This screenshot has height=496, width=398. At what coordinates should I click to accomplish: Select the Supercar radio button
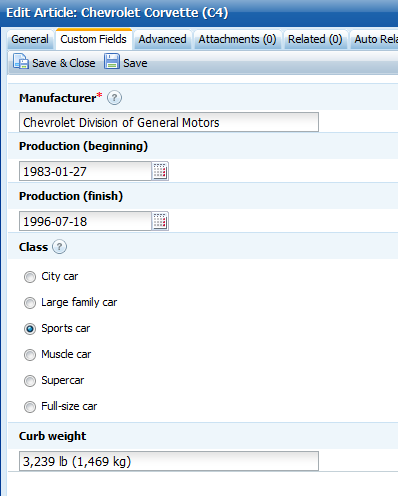tap(30, 381)
